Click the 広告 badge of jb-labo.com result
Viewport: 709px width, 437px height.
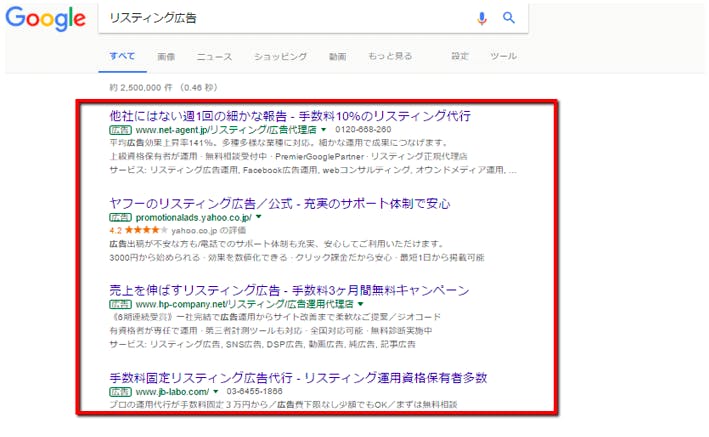(x=120, y=392)
